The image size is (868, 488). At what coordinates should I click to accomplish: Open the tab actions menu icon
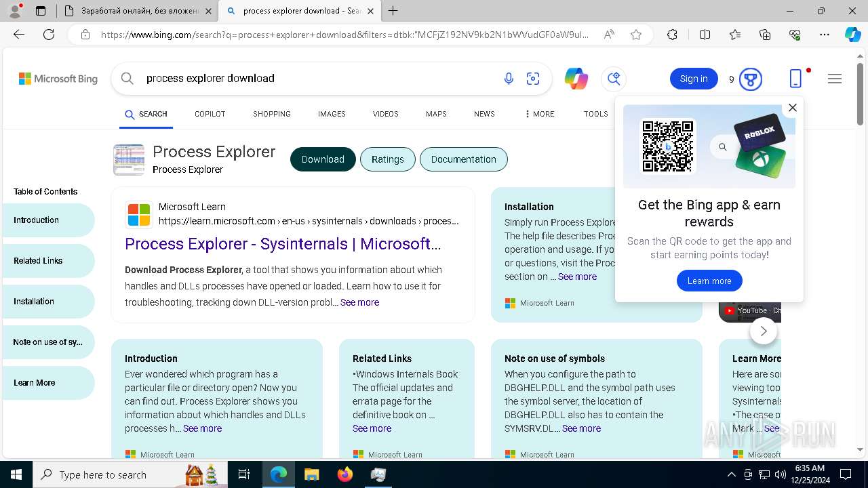[41, 11]
